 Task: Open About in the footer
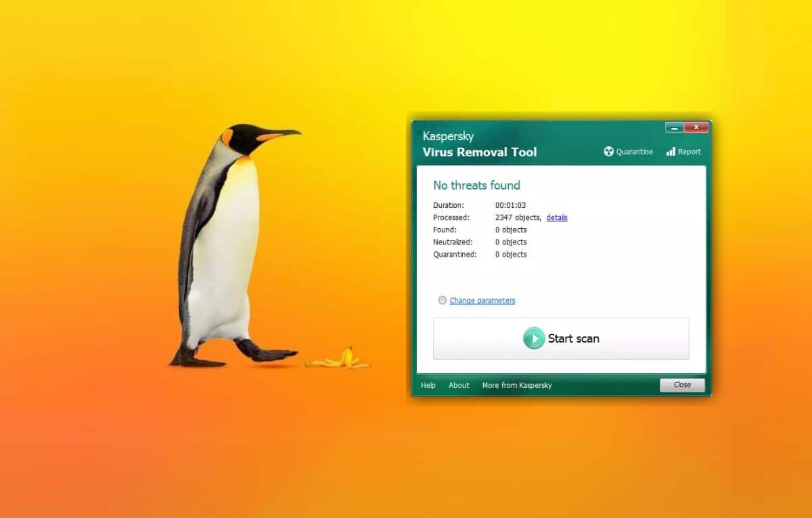point(459,385)
